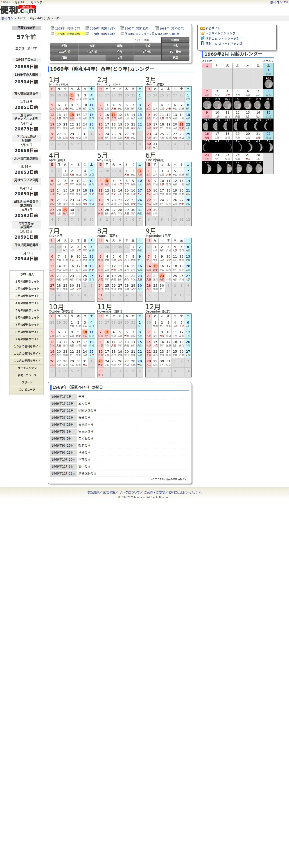This screenshot has width=289, height=868.
Task: Go to previous year with ＜1年前
Action: point(92,52)
